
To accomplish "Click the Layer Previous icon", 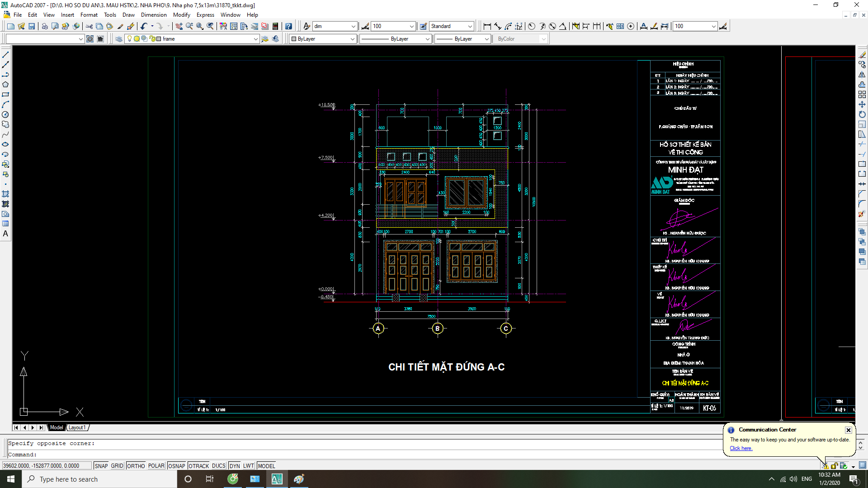I will (x=275, y=39).
